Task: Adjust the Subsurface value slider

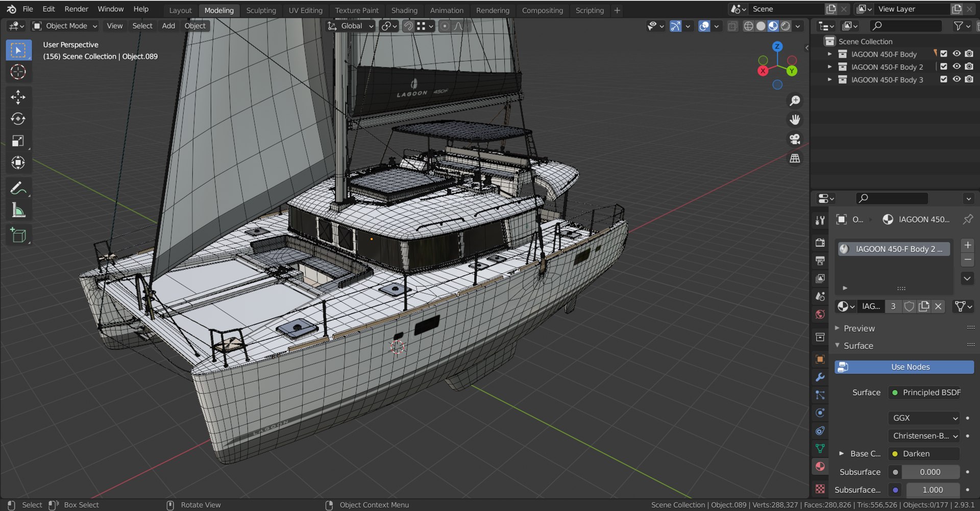Action: pyautogui.click(x=930, y=472)
